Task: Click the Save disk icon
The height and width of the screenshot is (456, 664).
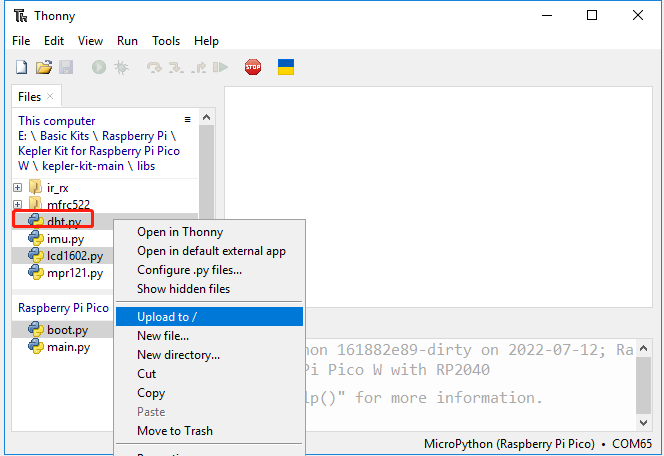Action: tap(66, 67)
